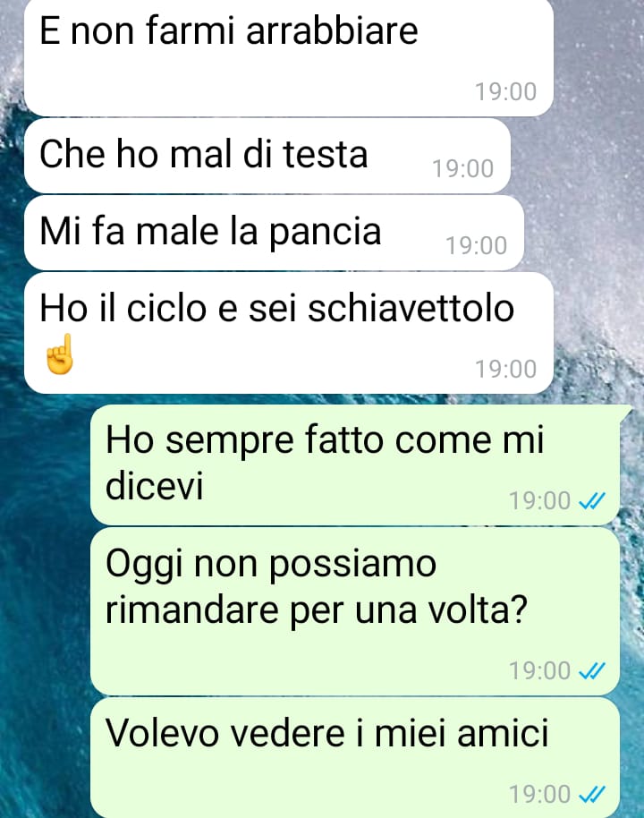Image resolution: width=644 pixels, height=818 pixels.
Task: Select the "Che ho mal di testa" message
Action: [267, 156]
